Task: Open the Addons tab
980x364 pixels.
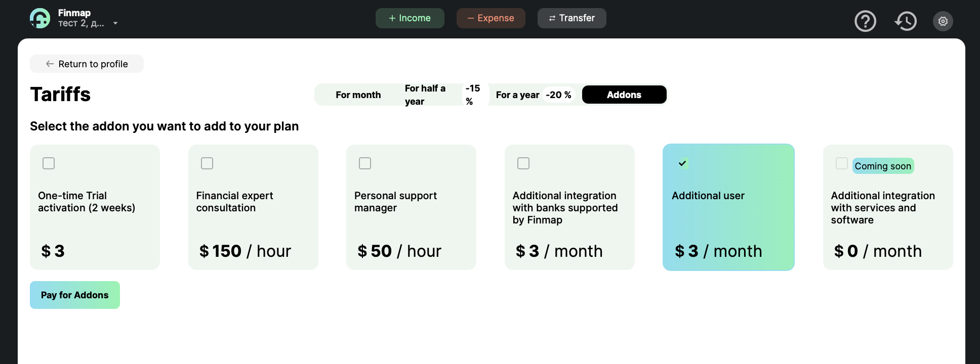Action: [624, 95]
